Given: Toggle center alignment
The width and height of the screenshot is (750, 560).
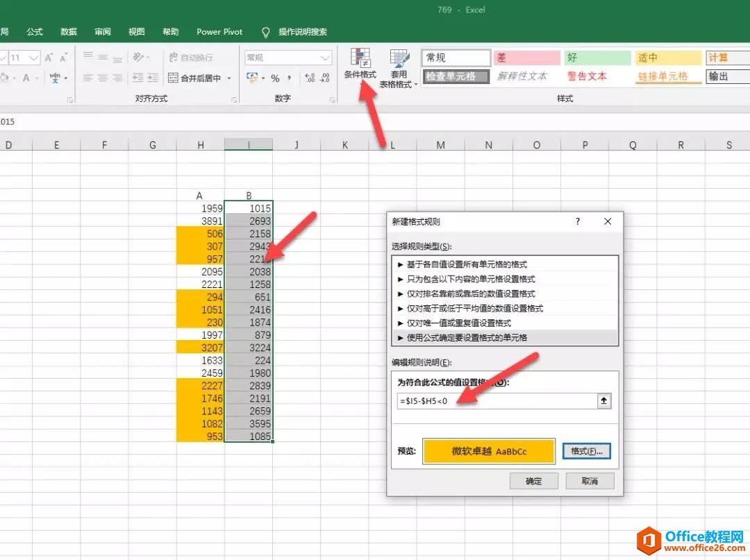Looking at the screenshot, I should [101, 76].
